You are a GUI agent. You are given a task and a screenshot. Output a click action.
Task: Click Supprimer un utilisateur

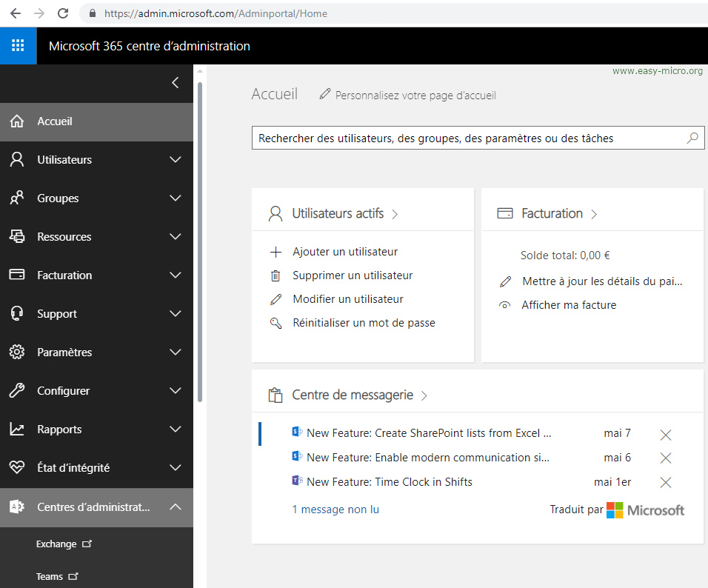pos(353,275)
